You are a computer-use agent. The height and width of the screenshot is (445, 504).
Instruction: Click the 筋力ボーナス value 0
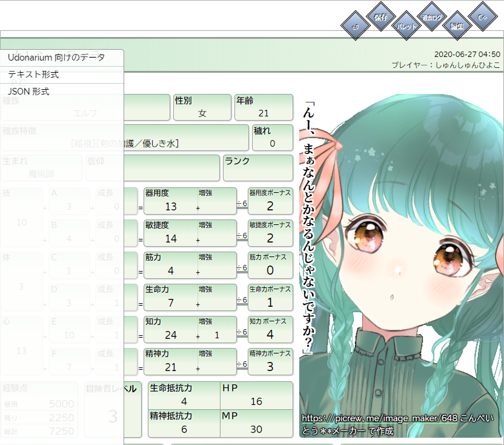270,270
